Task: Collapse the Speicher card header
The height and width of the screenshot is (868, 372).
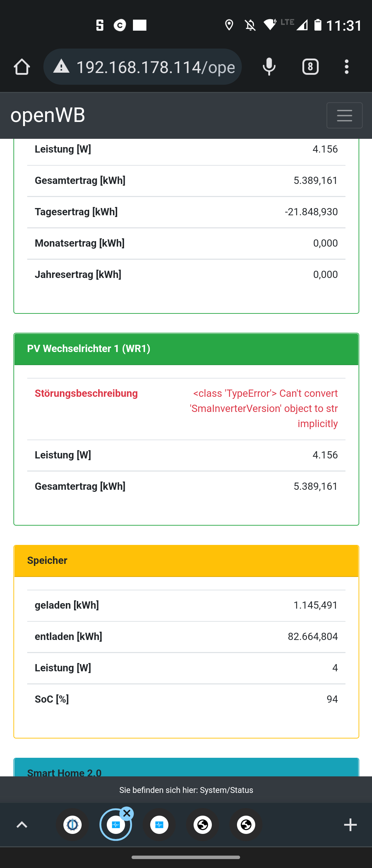Action: pyautogui.click(x=186, y=561)
